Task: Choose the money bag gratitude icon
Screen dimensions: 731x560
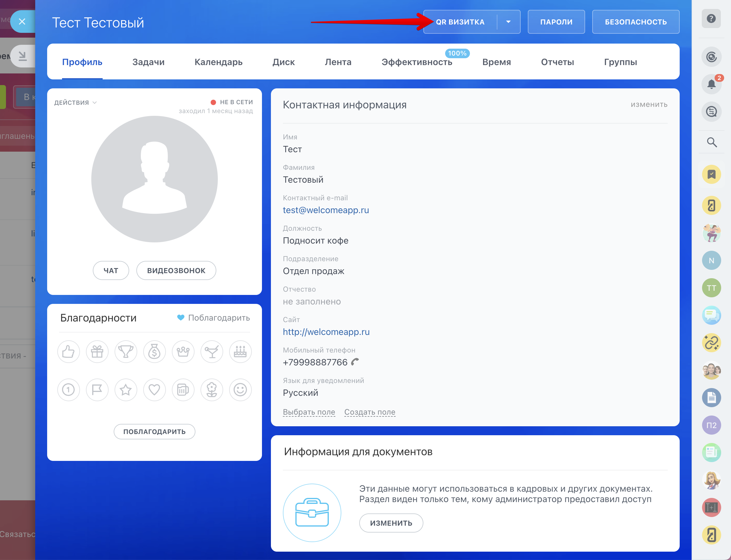Action: (x=154, y=352)
